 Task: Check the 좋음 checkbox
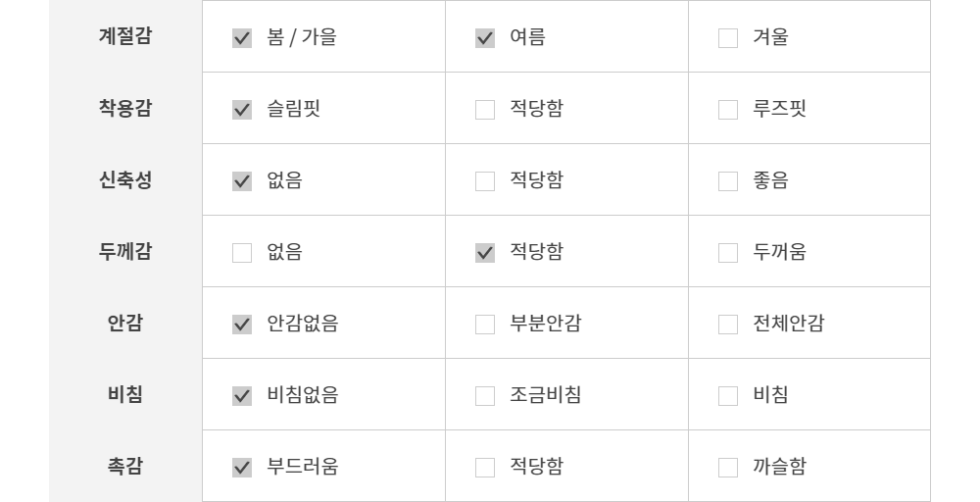(x=728, y=181)
